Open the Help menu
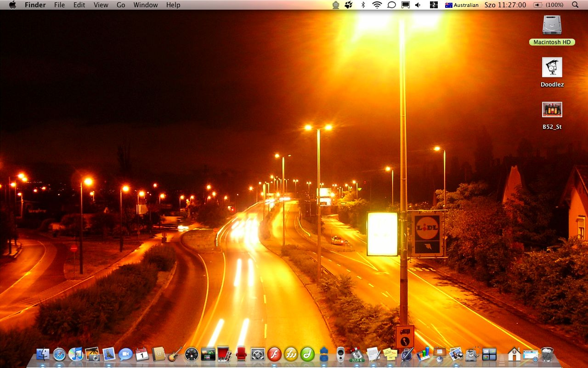This screenshot has width=588, height=368. coord(173,5)
